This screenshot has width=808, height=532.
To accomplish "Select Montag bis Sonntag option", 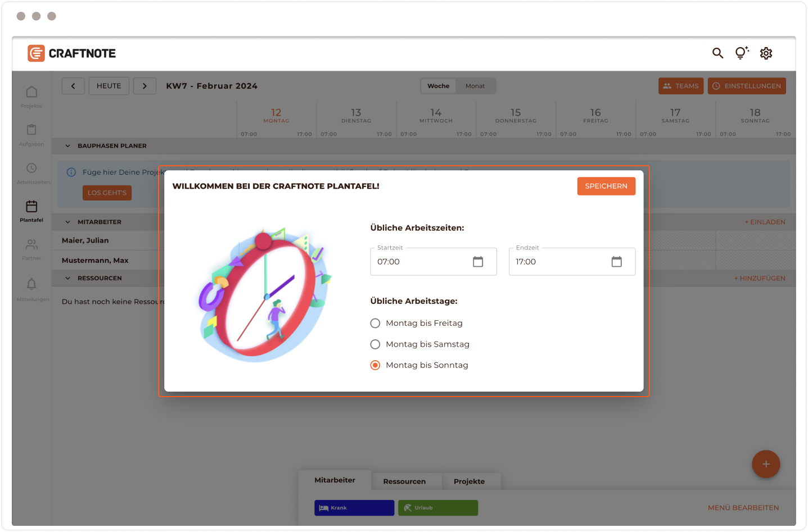I will click(x=419, y=365).
